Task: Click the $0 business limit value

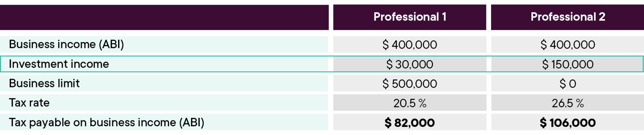Action: (568, 84)
